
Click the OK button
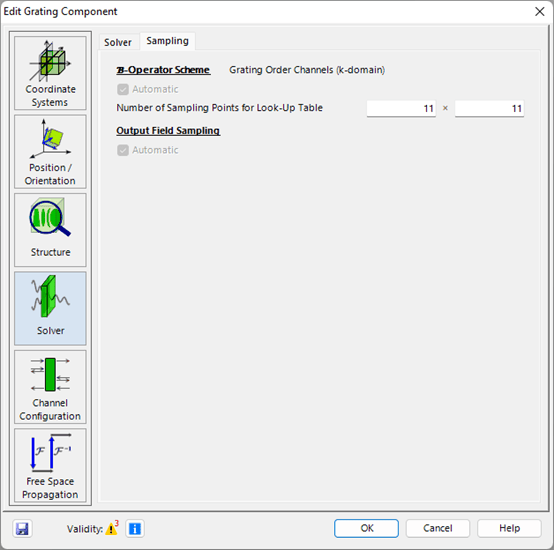click(x=366, y=528)
